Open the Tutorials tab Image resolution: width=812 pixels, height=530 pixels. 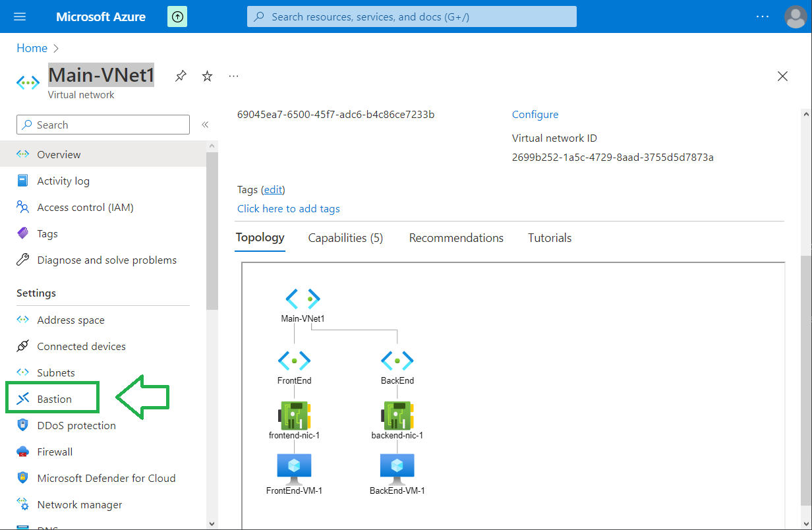click(x=550, y=238)
